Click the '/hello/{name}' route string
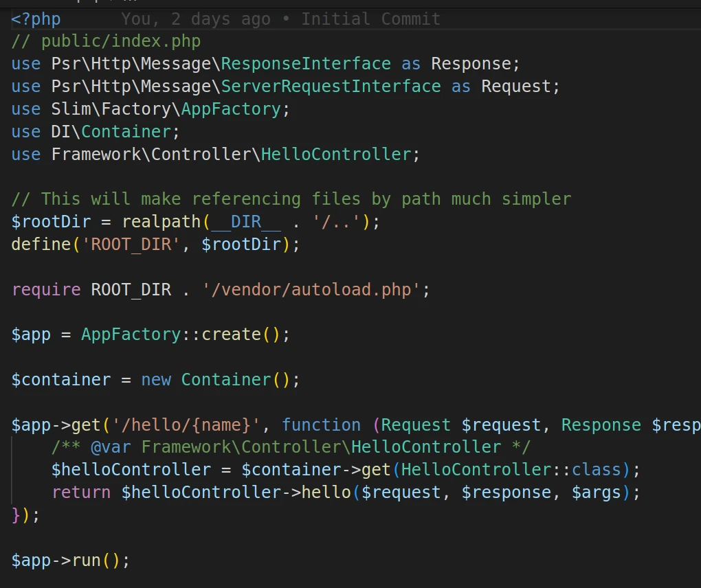 coord(186,425)
